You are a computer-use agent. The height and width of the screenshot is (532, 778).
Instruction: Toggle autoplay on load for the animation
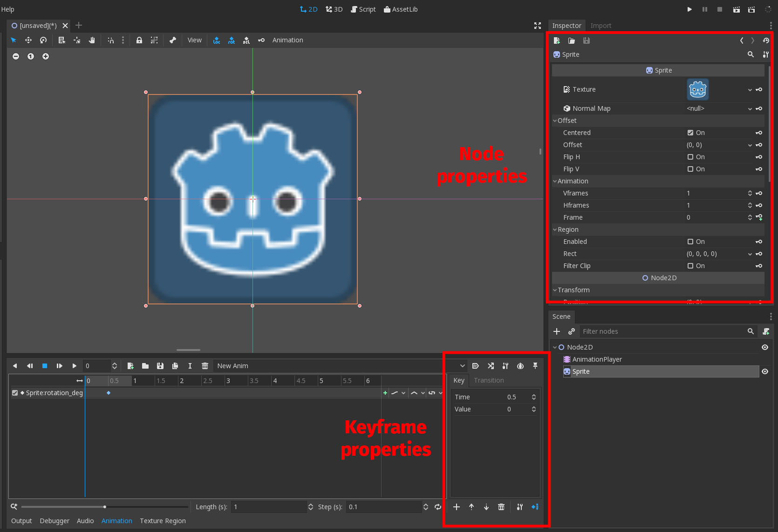pos(476,366)
